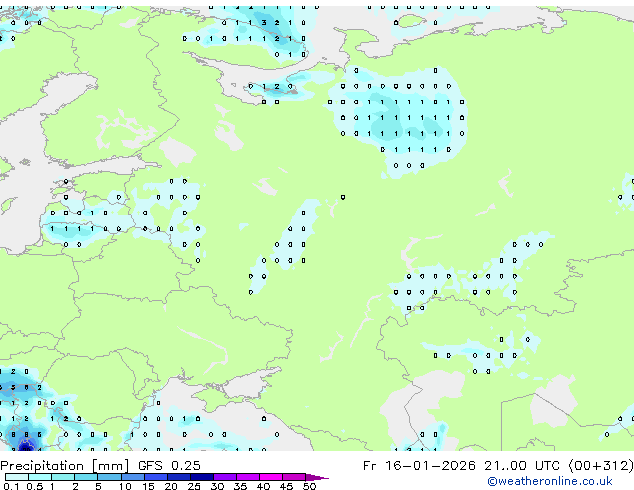Click the "21..00 UTC" time text
634x490 pixels.
pos(524,466)
